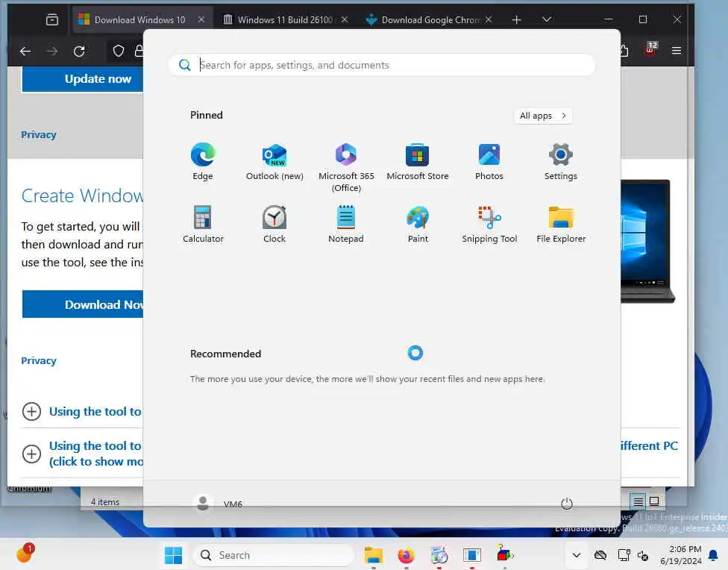Image resolution: width=728 pixels, height=570 pixels.
Task: Close the Windows 11 Build tab
Action: [344, 19]
